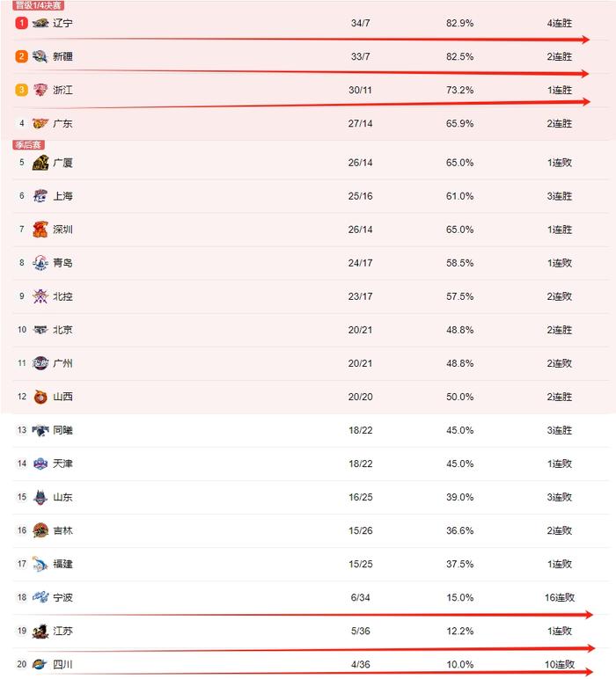The image size is (616, 679).
Task: Select the 季后赛 section label
Action: pyautogui.click(x=28, y=144)
